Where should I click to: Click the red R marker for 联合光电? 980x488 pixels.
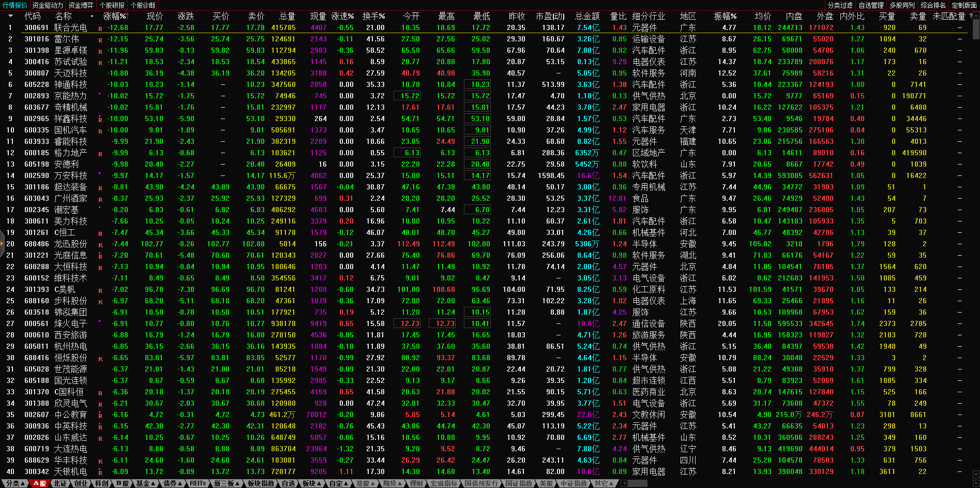[x=100, y=28]
